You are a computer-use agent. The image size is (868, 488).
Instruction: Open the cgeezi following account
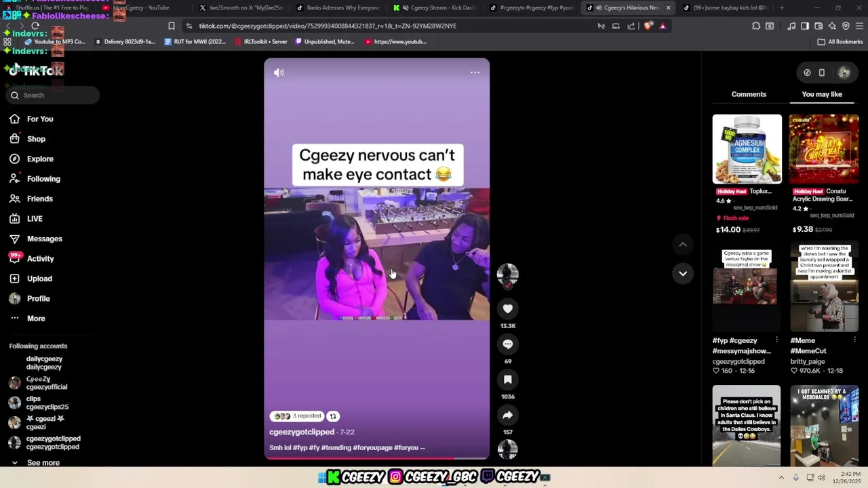coord(37,423)
